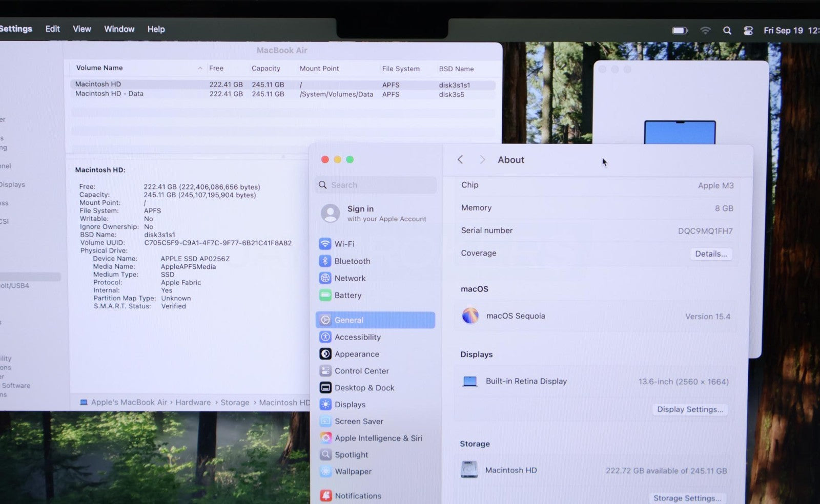Open Wi-Fi settings in sidebar
The image size is (820, 504).
pos(344,244)
